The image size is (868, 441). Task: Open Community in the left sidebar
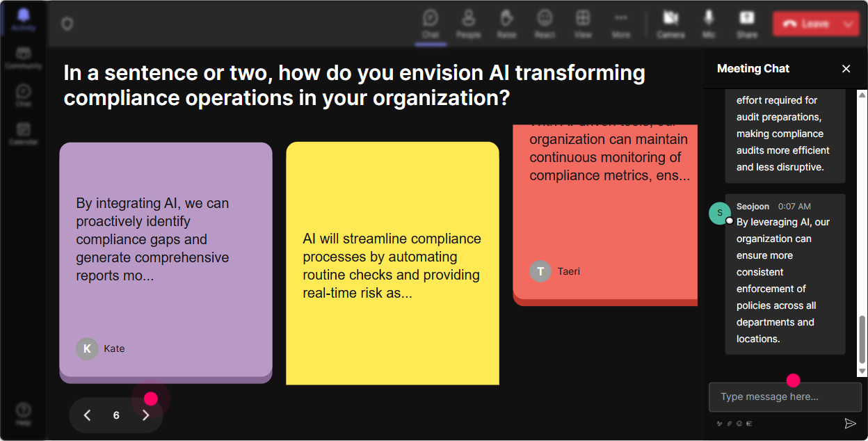coord(23,58)
